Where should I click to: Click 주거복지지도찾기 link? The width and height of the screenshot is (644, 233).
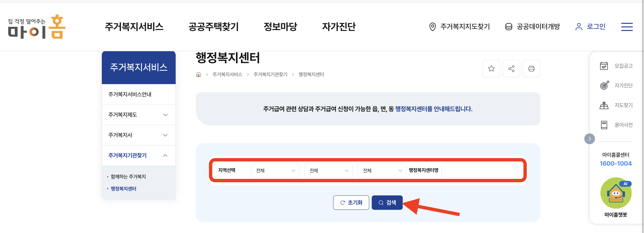click(x=465, y=27)
